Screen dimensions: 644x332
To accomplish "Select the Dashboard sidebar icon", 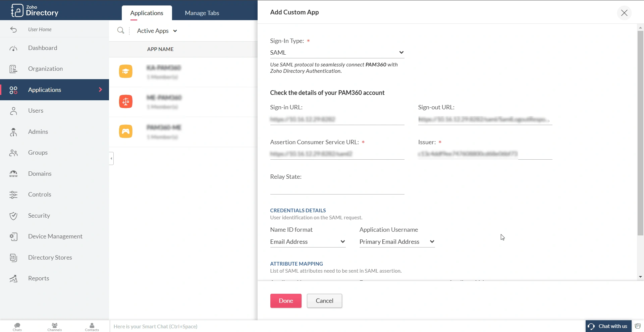I will [13, 48].
